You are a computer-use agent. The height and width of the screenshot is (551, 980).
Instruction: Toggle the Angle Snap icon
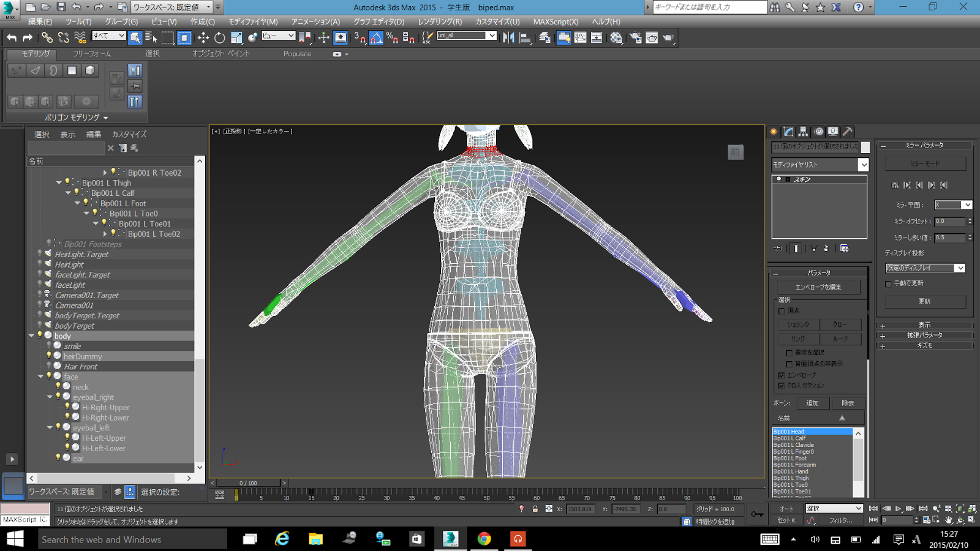click(376, 37)
